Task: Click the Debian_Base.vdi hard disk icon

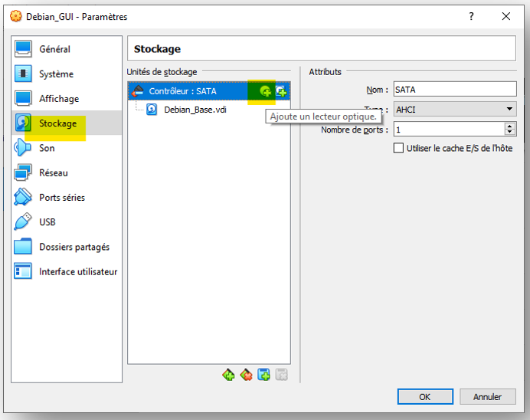Action: pos(152,110)
